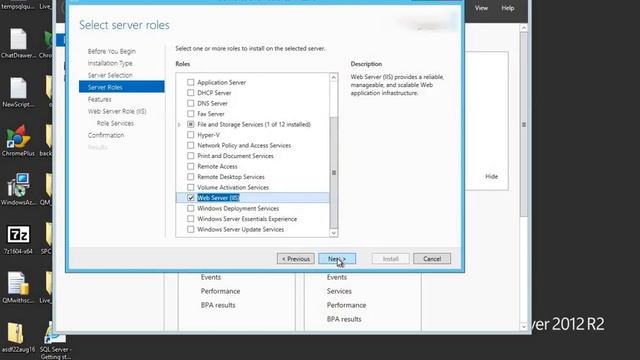Viewport: 640px width, 360px height.
Task: Open Events link in left tile
Action: [x=211, y=277]
